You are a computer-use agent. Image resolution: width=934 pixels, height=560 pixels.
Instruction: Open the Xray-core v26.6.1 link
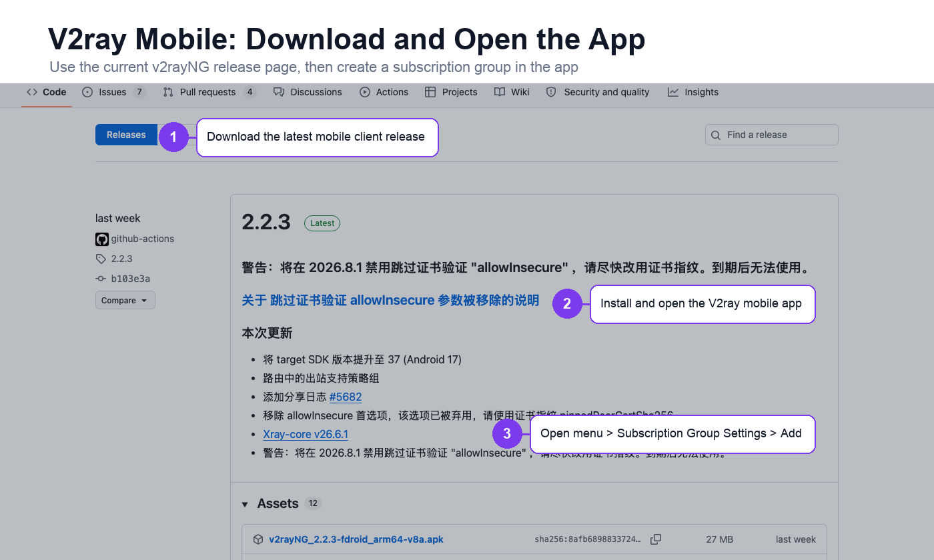coord(306,434)
